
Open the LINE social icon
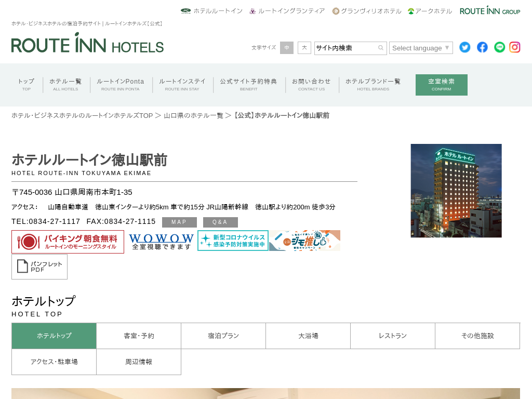click(499, 47)
